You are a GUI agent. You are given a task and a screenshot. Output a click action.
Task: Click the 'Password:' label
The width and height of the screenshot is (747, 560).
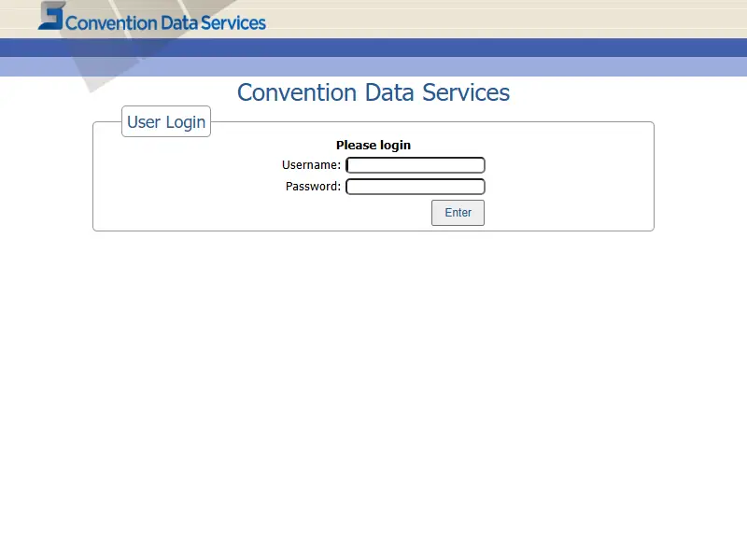pos(313,187)
